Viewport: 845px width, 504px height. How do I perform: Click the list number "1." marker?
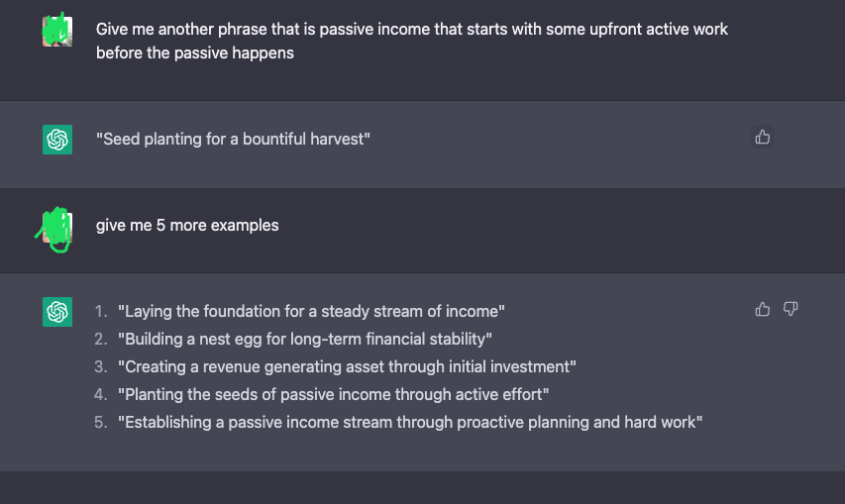pyautogui.click(x=101, y=311)
